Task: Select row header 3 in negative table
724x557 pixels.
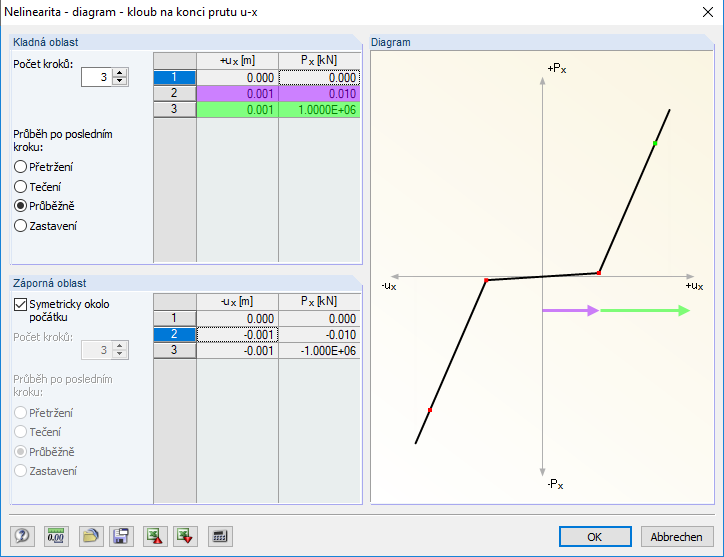Action: pos(175,351)
